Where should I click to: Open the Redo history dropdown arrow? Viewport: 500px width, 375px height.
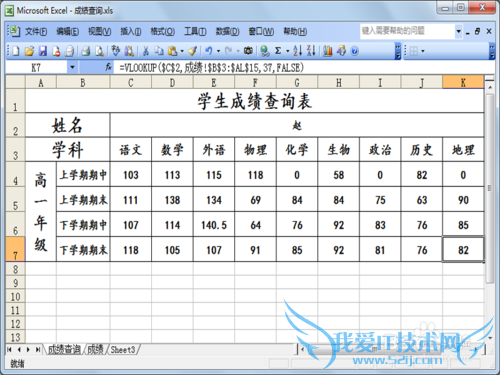238,51
